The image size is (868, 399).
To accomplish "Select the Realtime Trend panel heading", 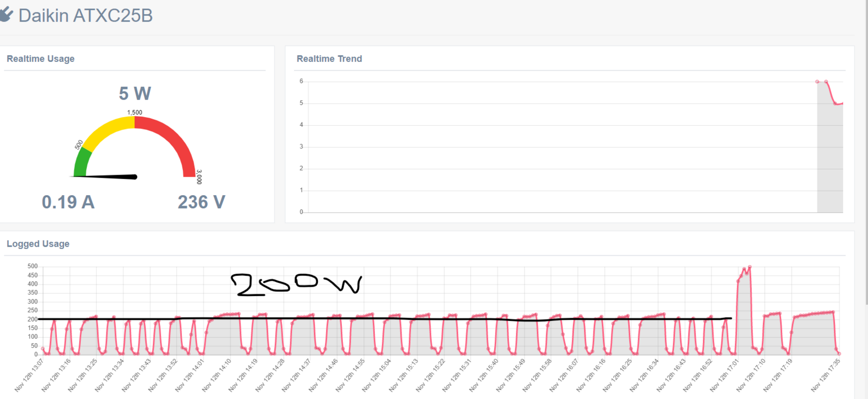I will pyautogui.click(x=329, y=59).
